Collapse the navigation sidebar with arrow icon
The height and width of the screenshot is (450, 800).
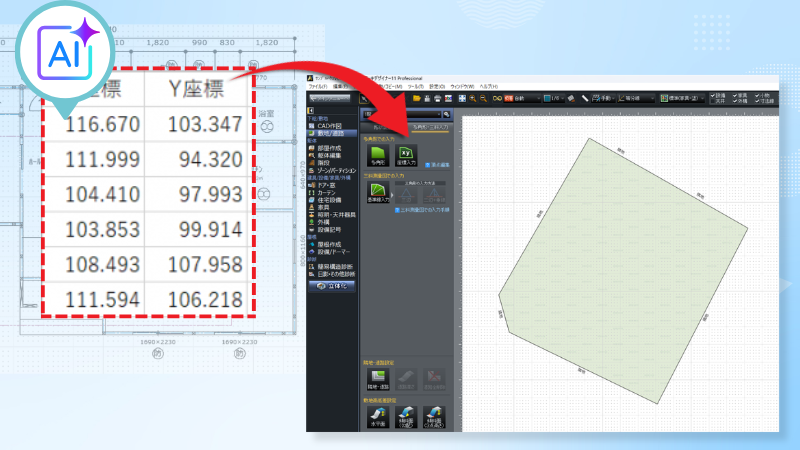click(310, 110)
